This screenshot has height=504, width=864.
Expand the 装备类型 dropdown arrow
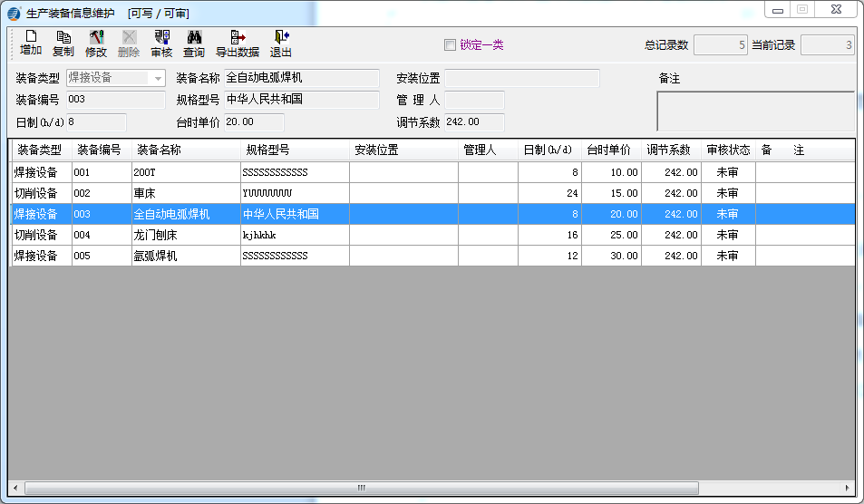pos(158,79)
